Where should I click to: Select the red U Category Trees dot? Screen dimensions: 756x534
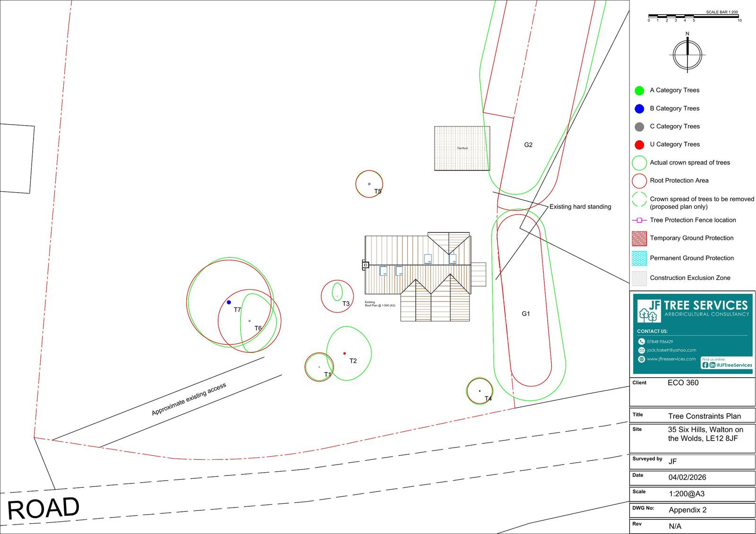pyautogui.click(x=639, y=144)
